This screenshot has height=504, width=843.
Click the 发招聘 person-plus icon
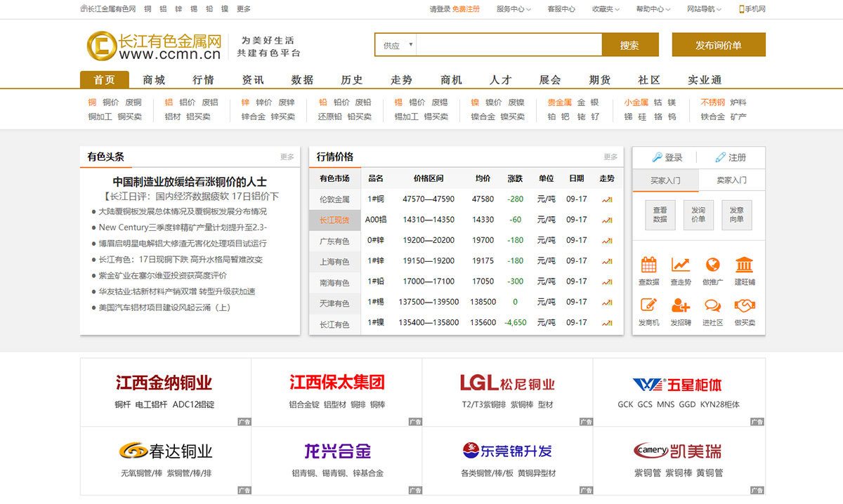681,305
